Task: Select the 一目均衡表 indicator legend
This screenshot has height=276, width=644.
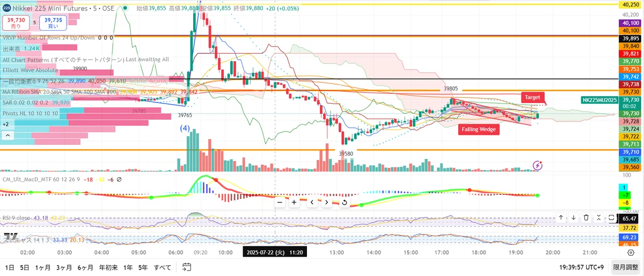Action: click(34, 81)
